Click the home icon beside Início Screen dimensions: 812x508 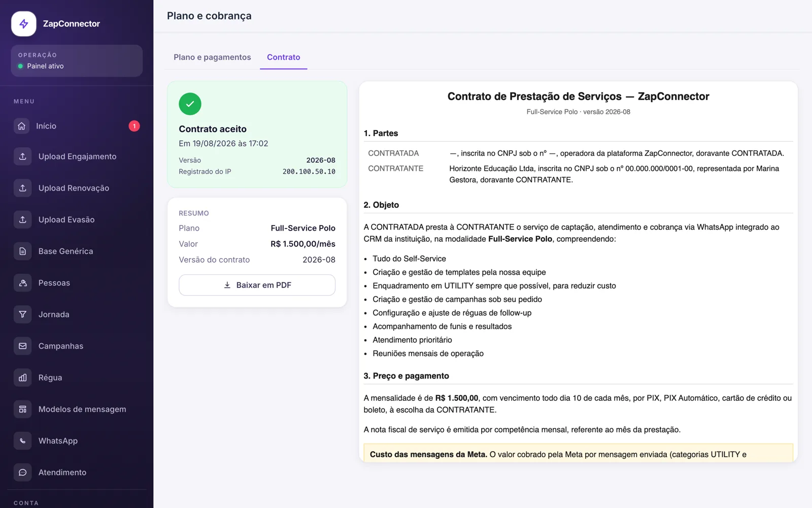[x=22, y=126]
